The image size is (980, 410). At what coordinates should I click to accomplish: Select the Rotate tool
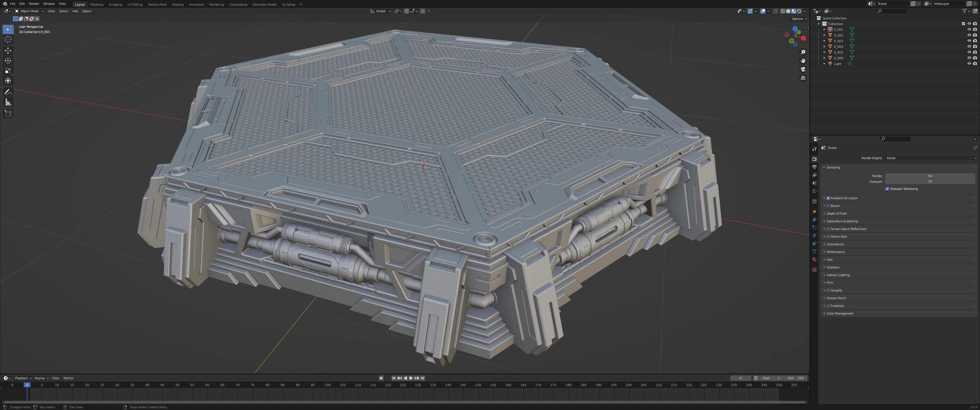pyautogui.click(x=8, y=60)
